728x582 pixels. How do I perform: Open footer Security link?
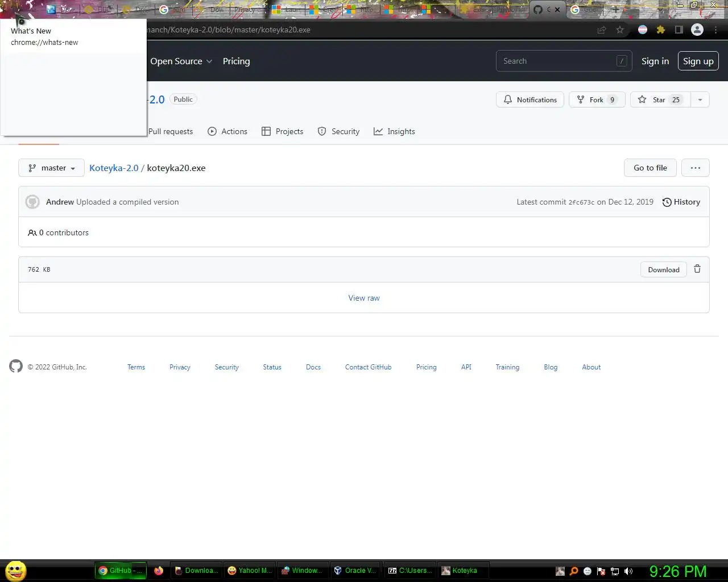(x=226, y=367)
